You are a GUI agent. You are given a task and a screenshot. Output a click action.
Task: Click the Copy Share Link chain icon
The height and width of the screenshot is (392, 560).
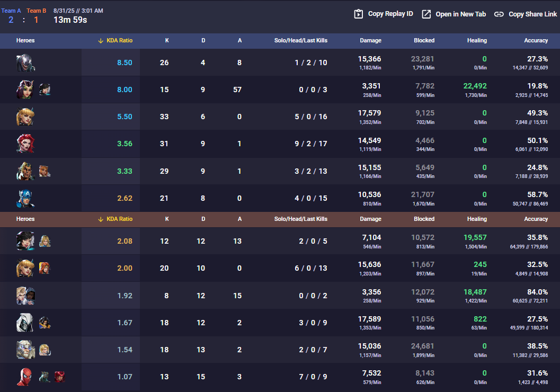[499, 14]
